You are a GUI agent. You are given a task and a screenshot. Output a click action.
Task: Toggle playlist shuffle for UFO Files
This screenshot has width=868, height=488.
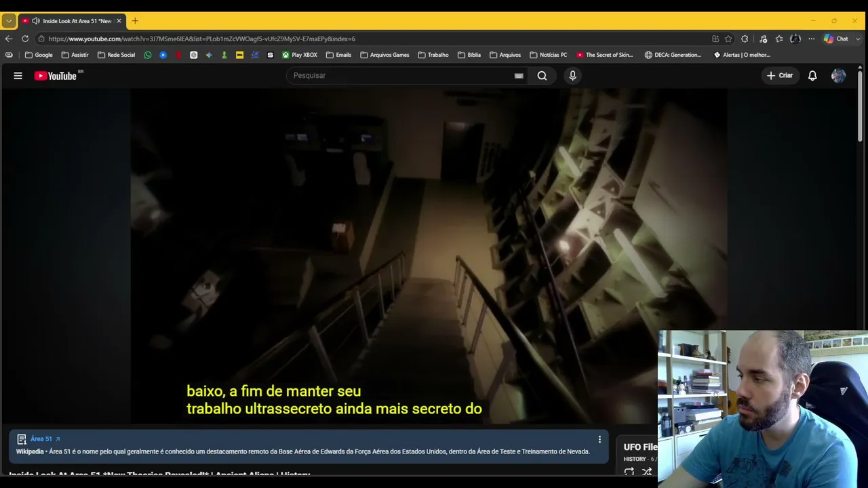(647, 472)
